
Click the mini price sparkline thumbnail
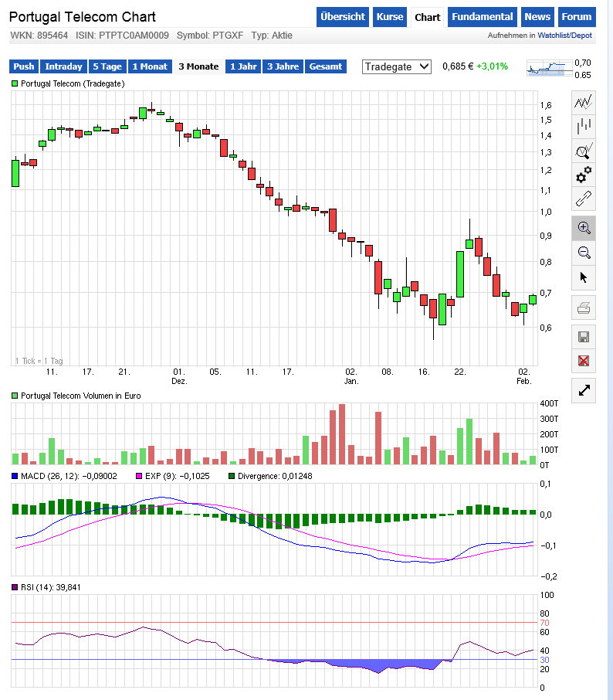pos(549,69)
